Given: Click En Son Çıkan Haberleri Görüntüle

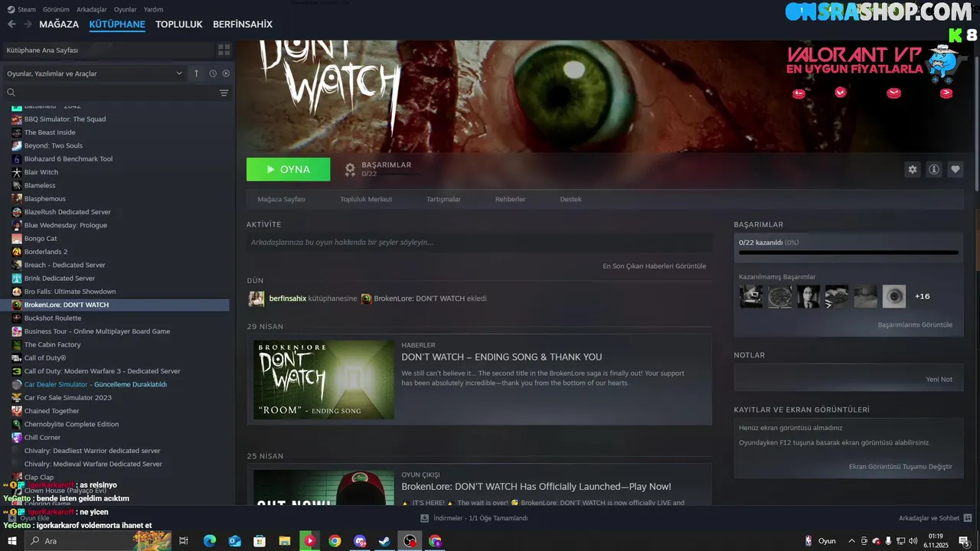Looking at the screenshot, I should 654,266.
